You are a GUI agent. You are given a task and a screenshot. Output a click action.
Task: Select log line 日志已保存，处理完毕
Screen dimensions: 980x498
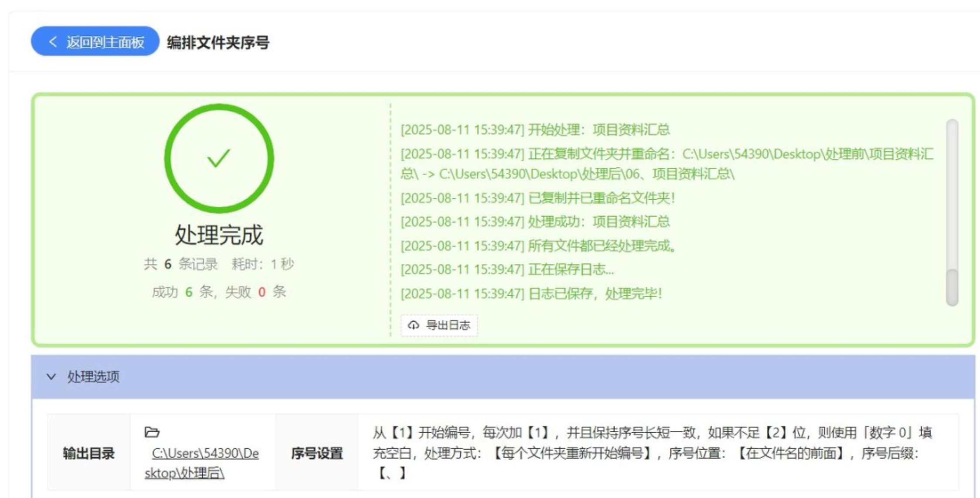point(531,294)
